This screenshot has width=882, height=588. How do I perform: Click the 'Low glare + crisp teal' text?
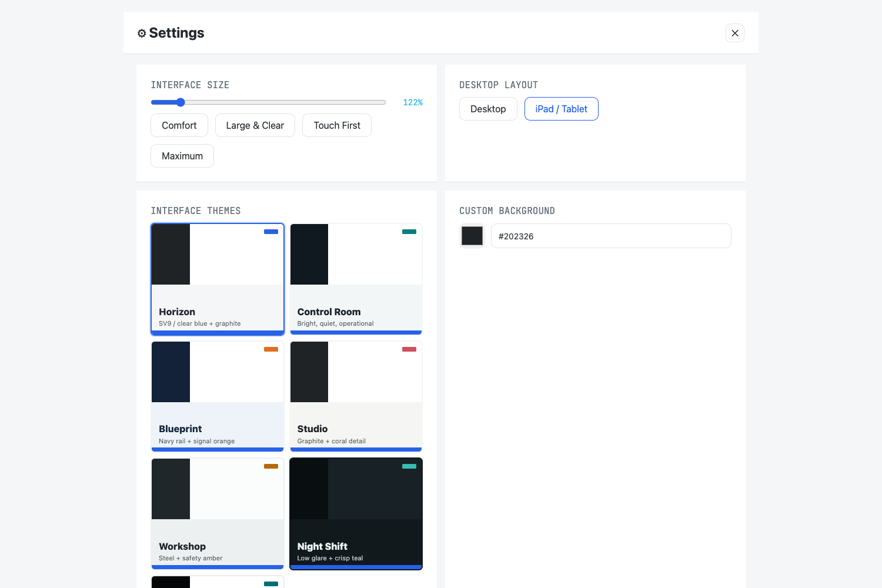pyautogui.click(x=330, y=558)
